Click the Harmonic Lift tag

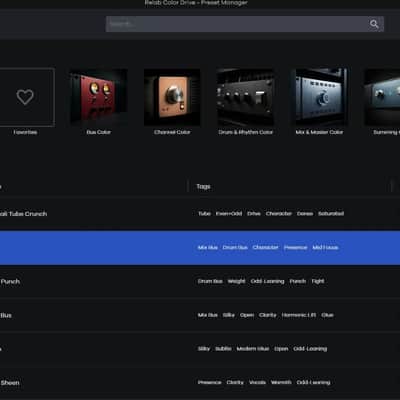[299, 315]
